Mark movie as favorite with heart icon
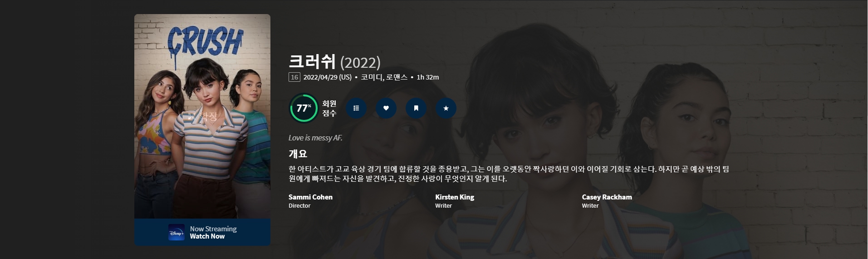The image size is (868, 259). coord(386,108)
